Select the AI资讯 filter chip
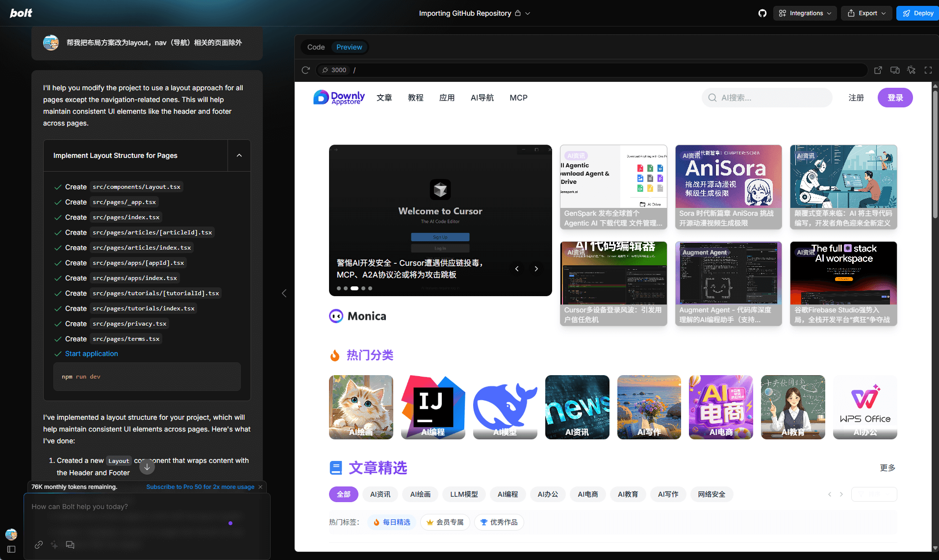 381,494
